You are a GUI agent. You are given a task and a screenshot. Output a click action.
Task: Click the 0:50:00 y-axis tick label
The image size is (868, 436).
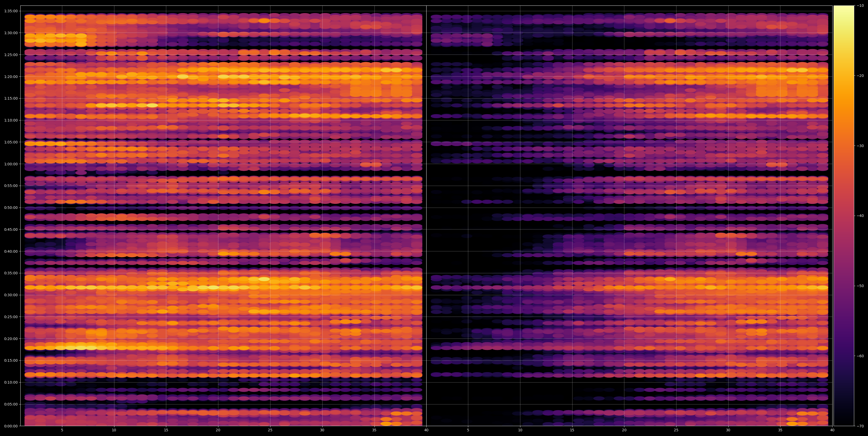(x=10, y=207)
